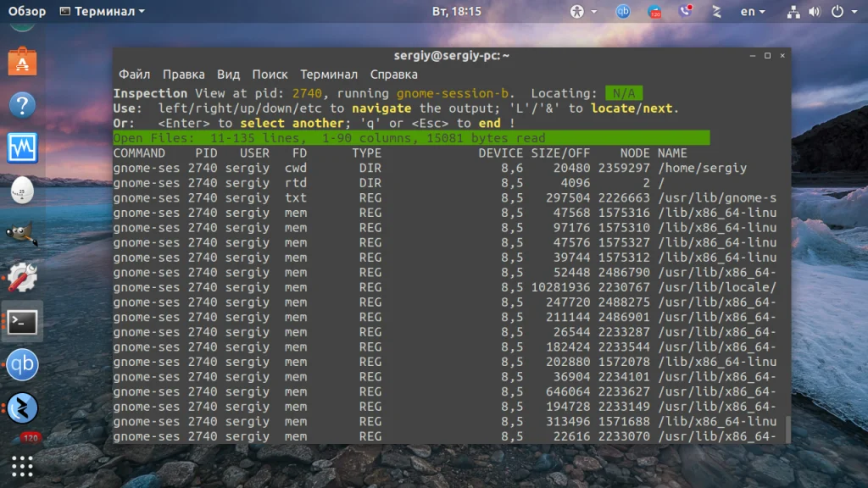Open the Поиск menu
Image resolution: width=868 pixels, height=488 pixels.
pyautogui.click(x=270, y=75)
